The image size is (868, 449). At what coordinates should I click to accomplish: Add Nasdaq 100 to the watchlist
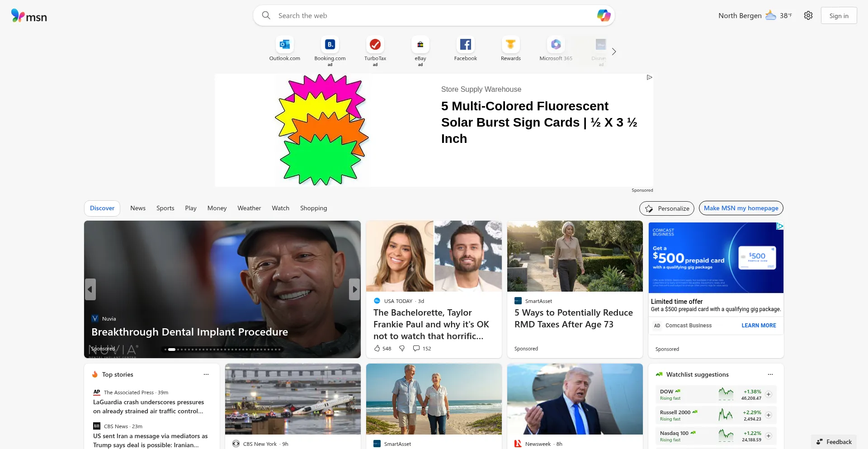tap(769, 436)
